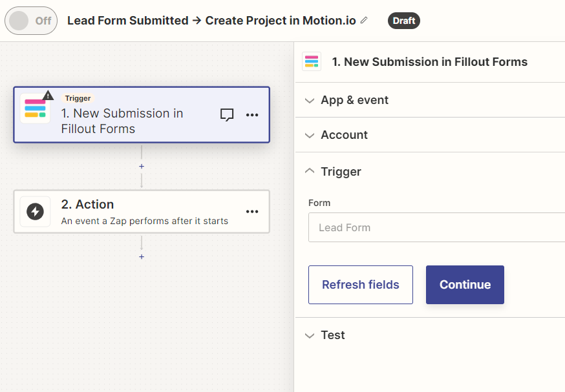Screen dimensions: 565x392
Task: Click the Refresh fields button
Action: (x=360, y=285)
